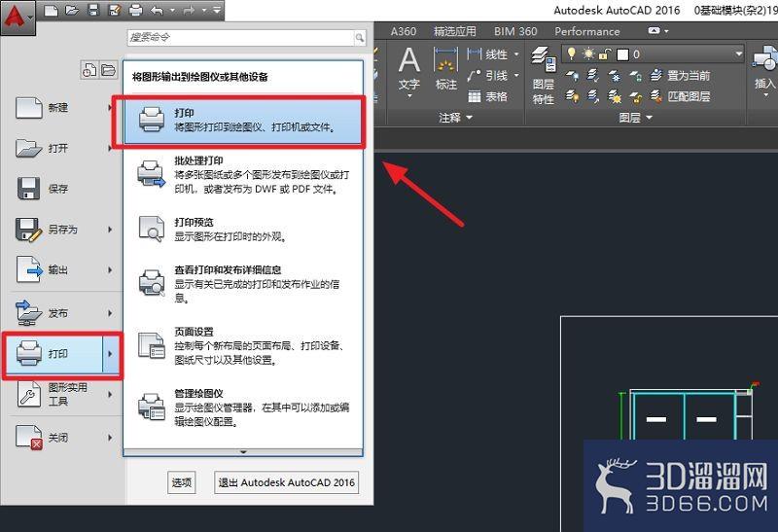Switch to the 精选应用 ribbon tab

click(454, 31)
